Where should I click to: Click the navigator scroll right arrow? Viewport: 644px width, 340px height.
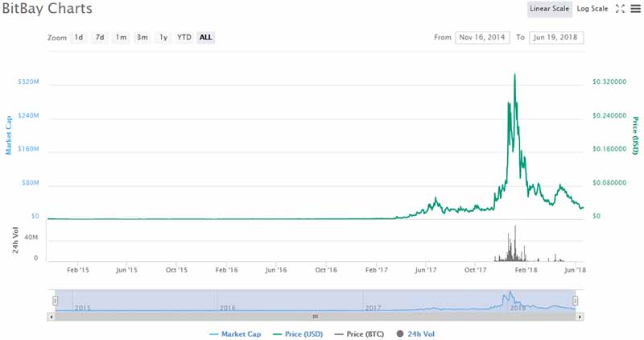(580, 317)
